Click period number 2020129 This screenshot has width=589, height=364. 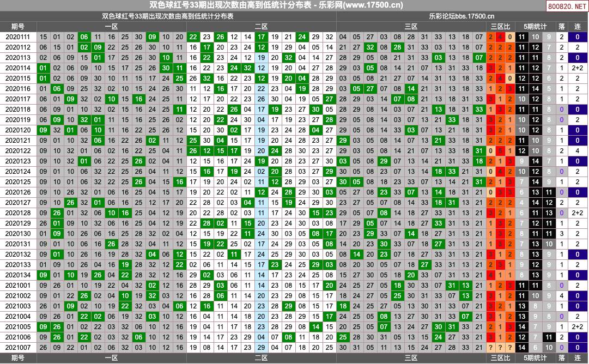[18, 223]
